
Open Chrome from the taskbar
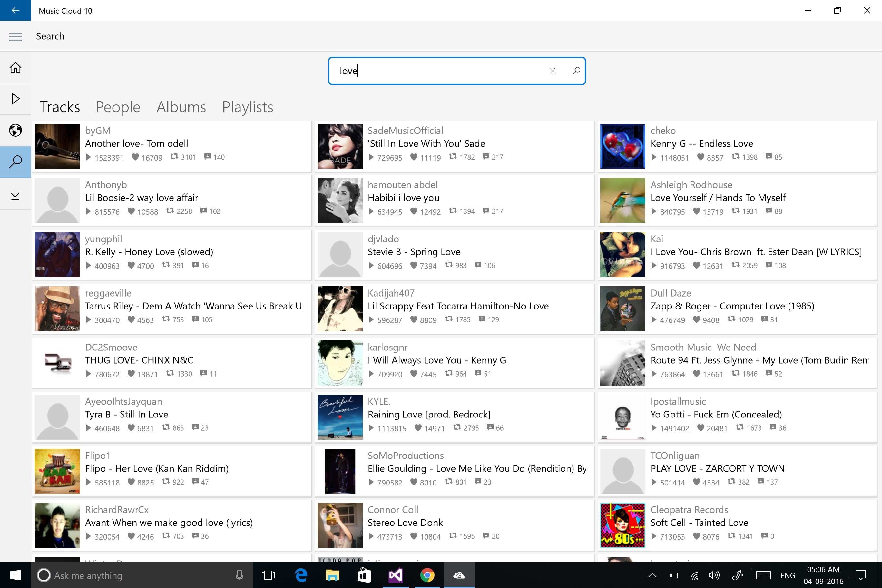click(427, 575)
